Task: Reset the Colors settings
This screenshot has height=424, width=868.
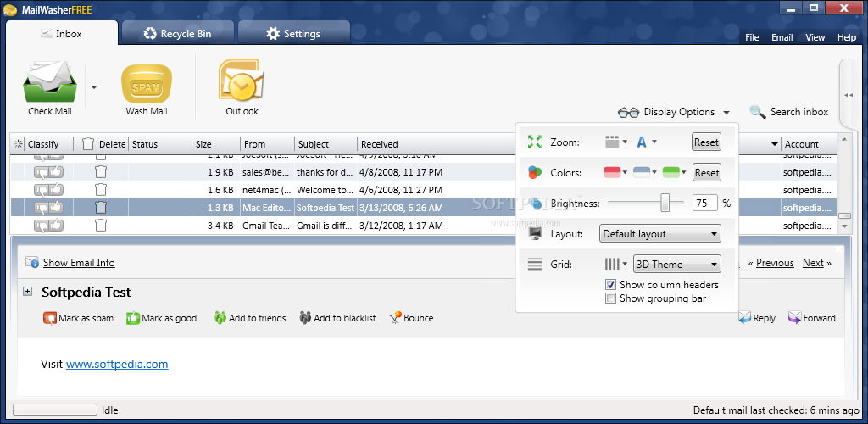Action: (706, 173)
